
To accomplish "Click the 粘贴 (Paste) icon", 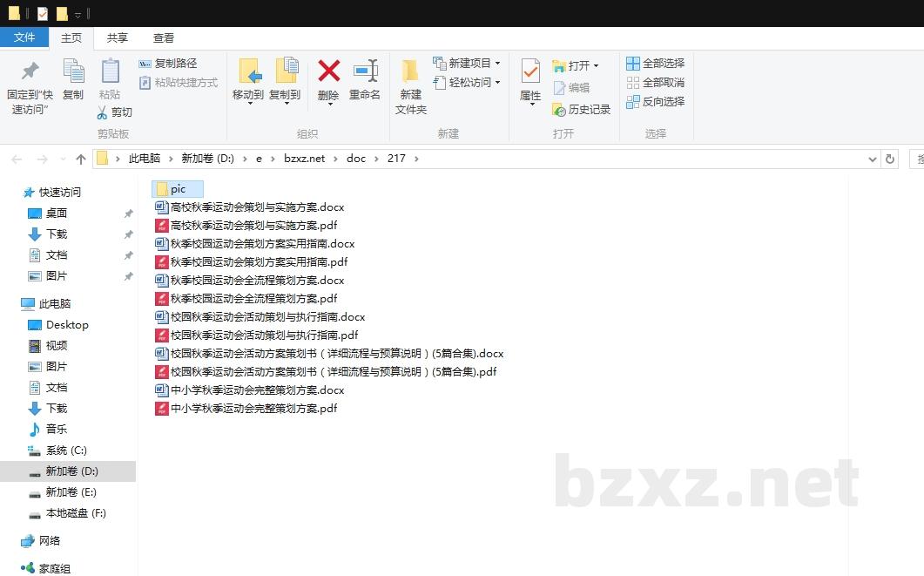I will [x=109, y=75].
